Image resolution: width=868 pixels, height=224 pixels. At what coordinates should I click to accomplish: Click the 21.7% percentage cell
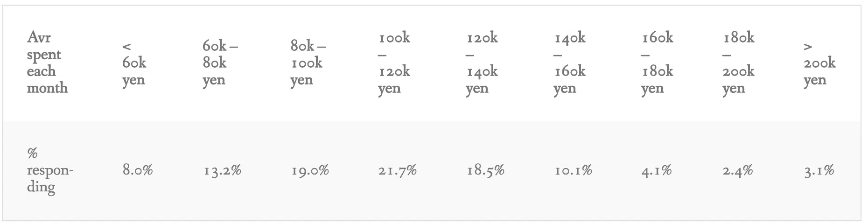[397, 170]
